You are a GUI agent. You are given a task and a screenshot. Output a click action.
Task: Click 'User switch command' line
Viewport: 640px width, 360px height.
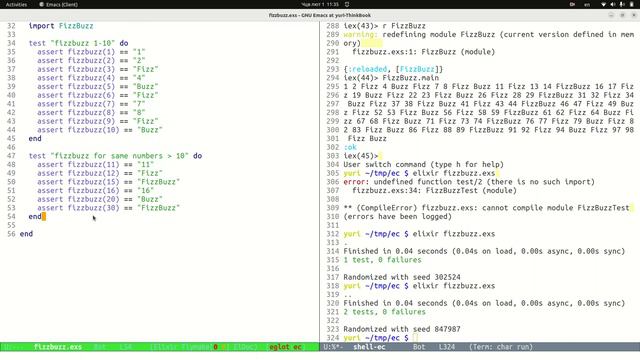click(423, 164)
